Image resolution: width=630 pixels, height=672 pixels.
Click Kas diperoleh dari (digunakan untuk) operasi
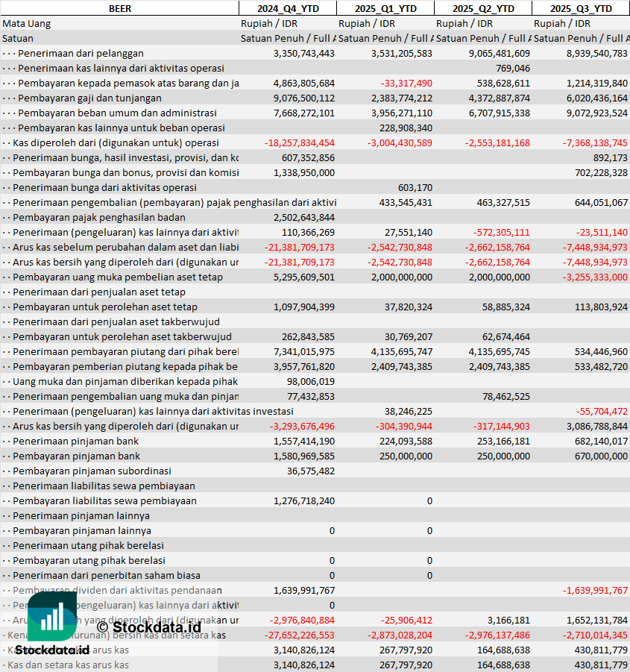[x=116, y=143]
